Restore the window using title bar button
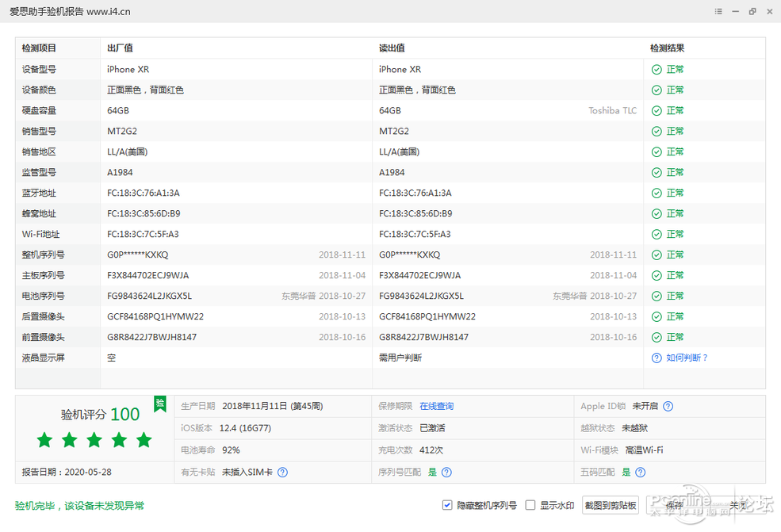 point(752,11)
